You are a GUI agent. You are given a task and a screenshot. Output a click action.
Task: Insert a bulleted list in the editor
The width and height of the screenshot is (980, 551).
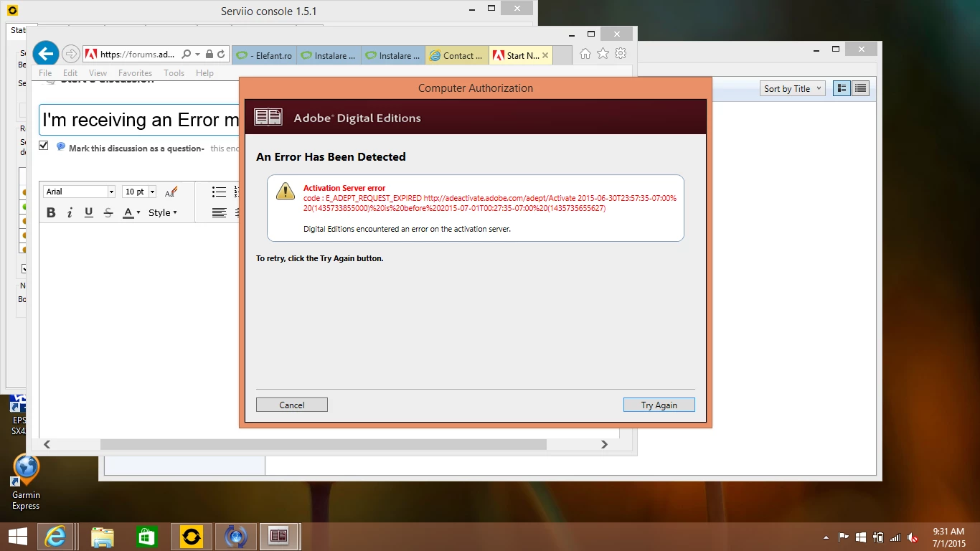(220, 192)
